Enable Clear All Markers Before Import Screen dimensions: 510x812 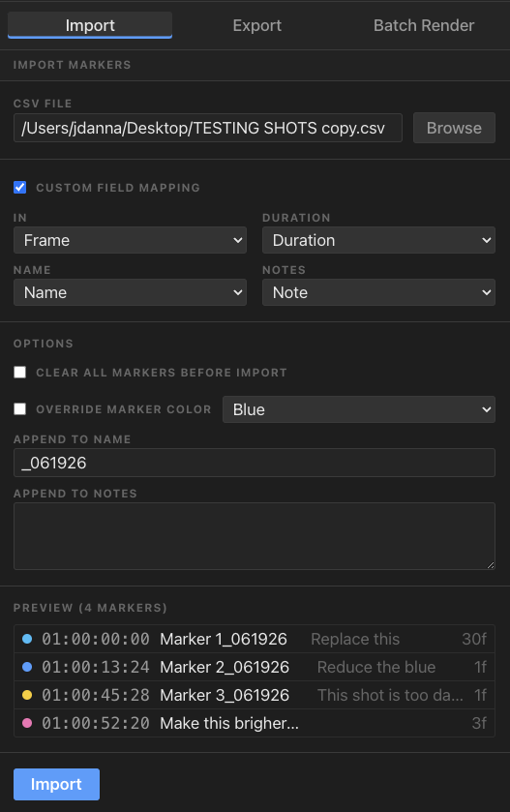pos(19,373)
